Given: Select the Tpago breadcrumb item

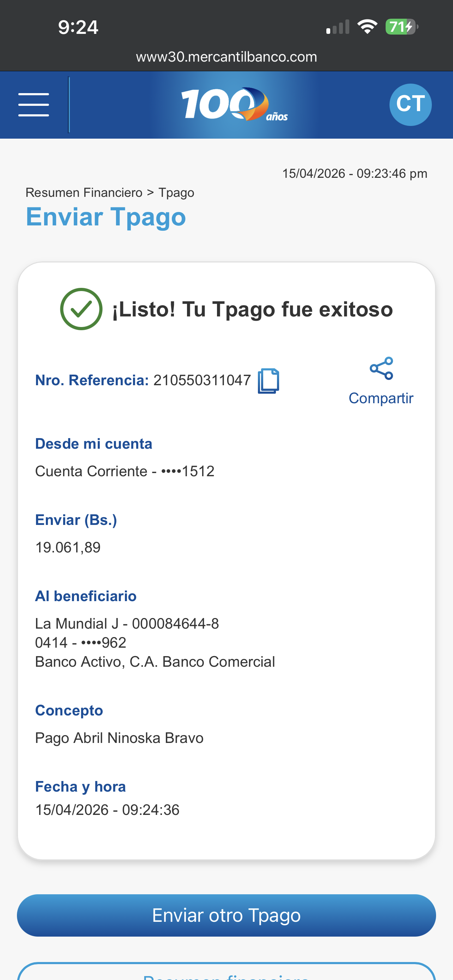Looking at the screenshot, I should (x=176, y=193).
